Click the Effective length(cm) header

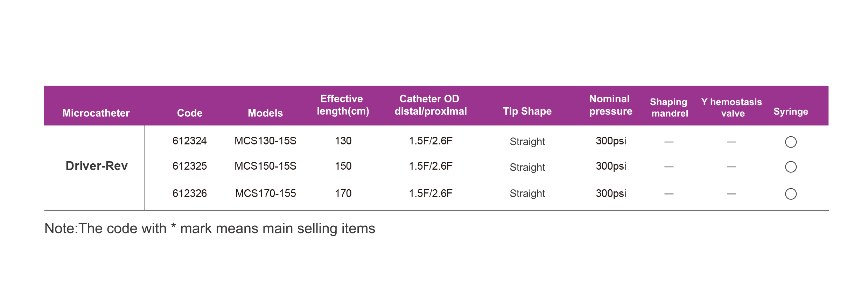pos(343,105)
